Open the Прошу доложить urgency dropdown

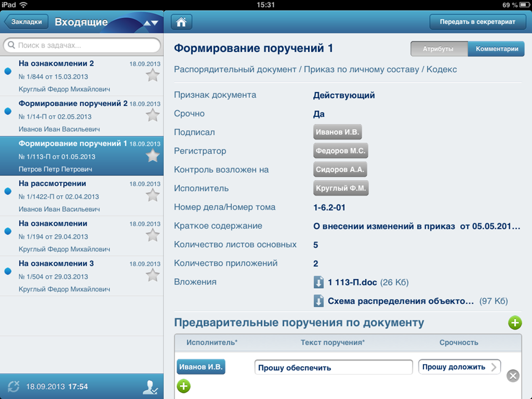click(x=459, y=367)
